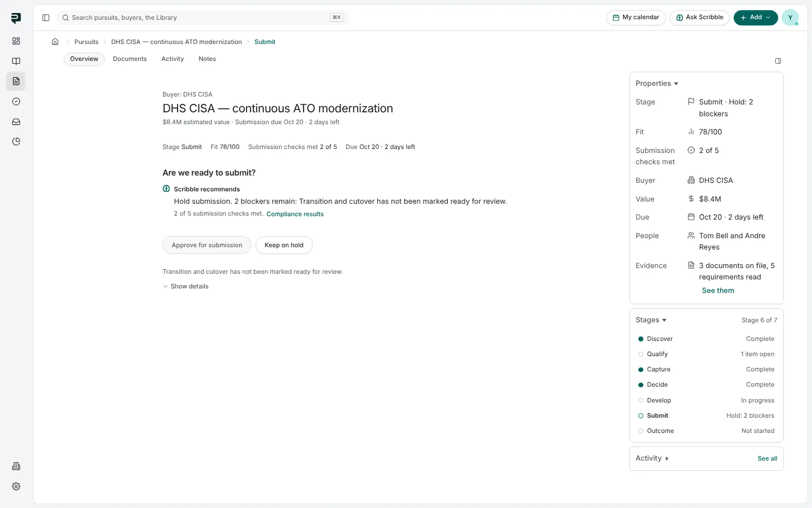Open the pie chart reports icon
The image size is (812, 508).
coord(16,142)
